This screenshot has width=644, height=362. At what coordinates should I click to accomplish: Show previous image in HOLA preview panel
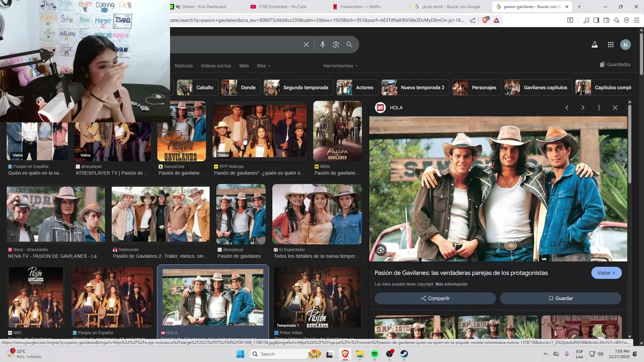click(567, 108)
